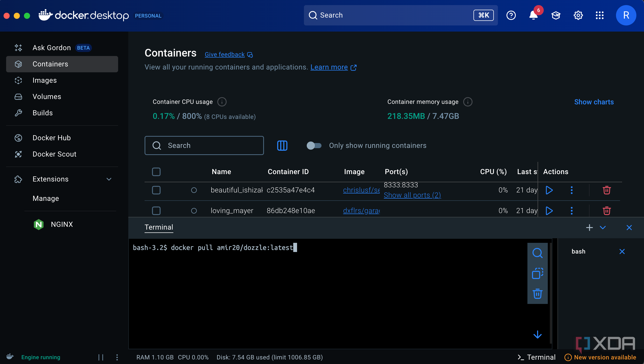This screenshot has width=644, height=364.
Task: Open notifications bell with 6 badge
Action: tap(534, 15)
